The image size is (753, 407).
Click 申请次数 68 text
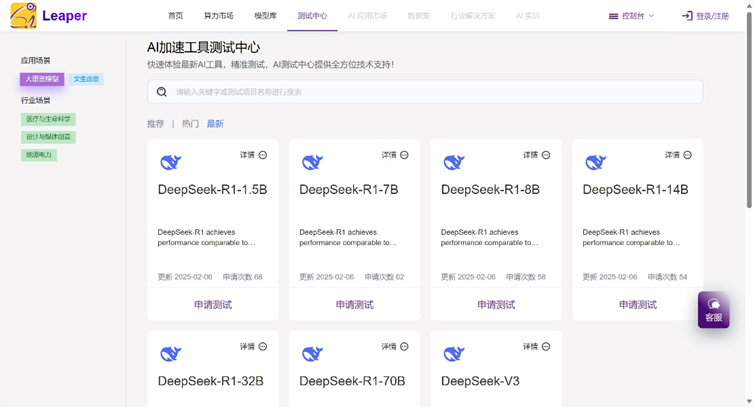(x=243, y=277)
